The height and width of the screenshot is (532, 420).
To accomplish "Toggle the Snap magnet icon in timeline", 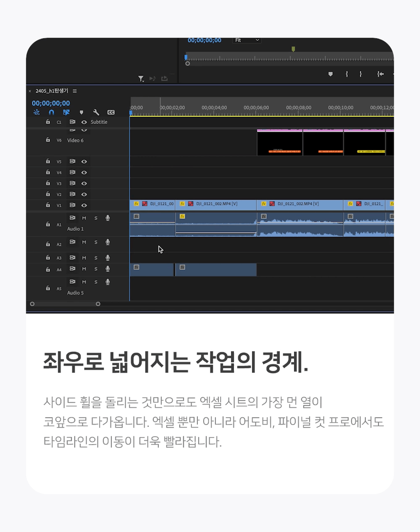I will point(51,112).
